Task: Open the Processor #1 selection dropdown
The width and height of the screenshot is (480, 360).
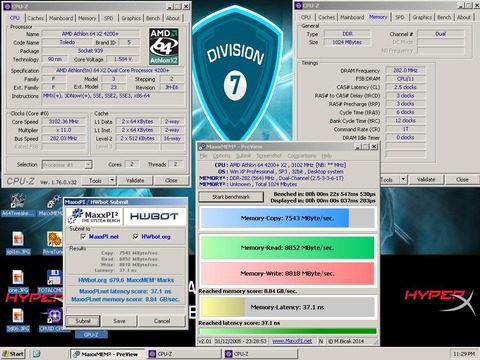Action: [x=88, y=165]
